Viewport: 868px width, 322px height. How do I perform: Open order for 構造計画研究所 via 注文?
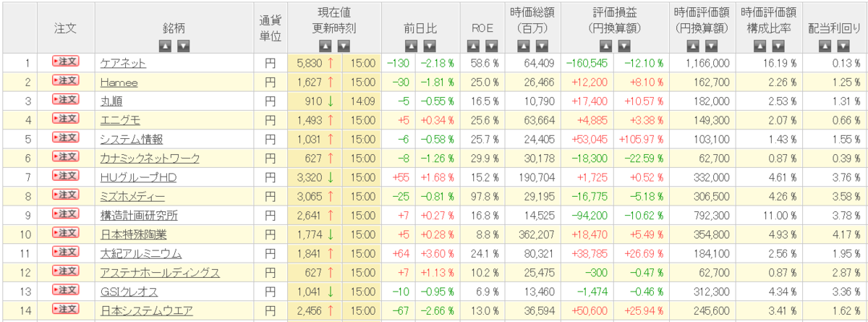click(x=65, y=213)
